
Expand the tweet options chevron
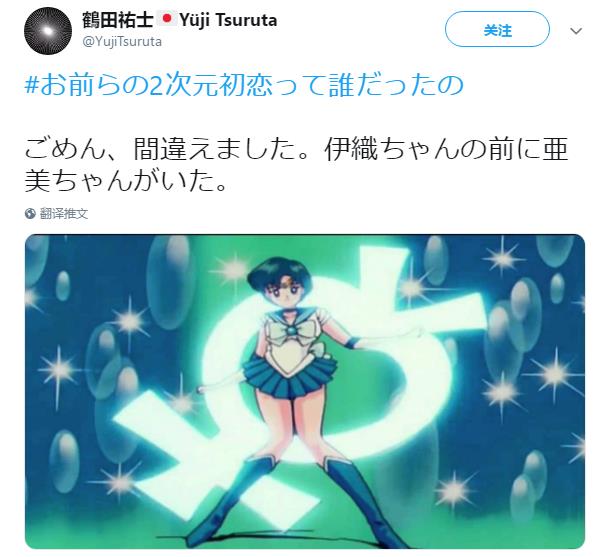pos(576,31)
